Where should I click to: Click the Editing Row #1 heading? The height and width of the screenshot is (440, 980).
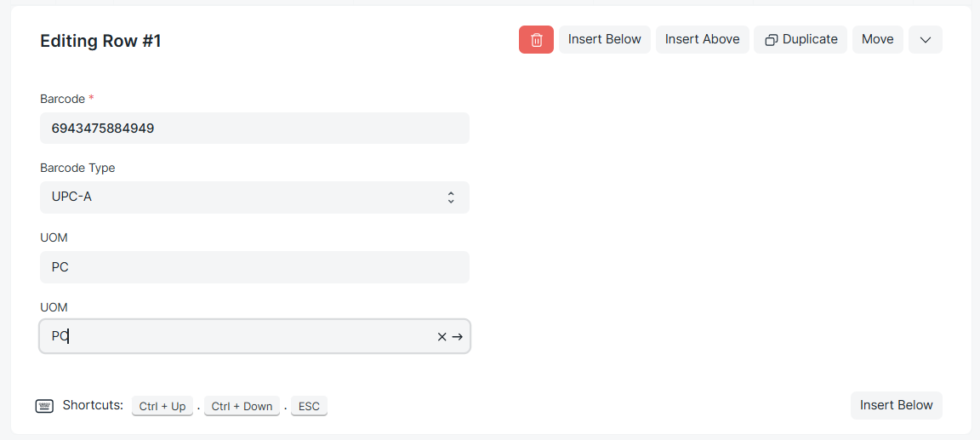tap(100, 41)
